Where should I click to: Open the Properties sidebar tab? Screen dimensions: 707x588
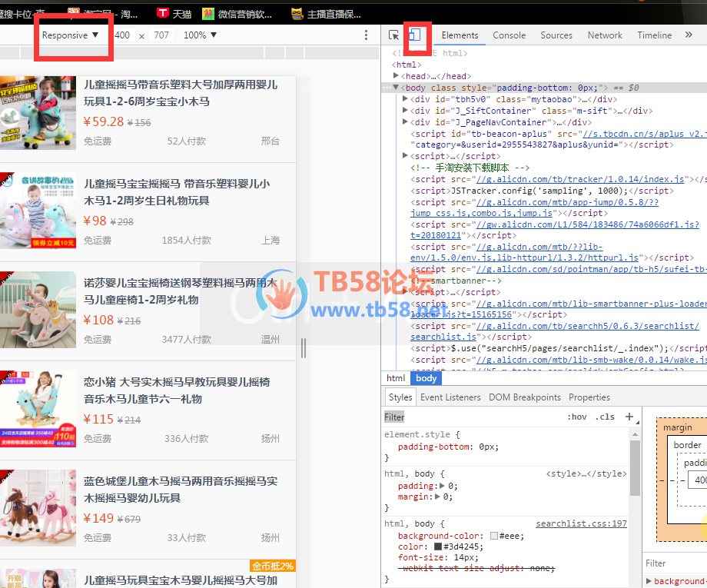[x=589, y=397]
